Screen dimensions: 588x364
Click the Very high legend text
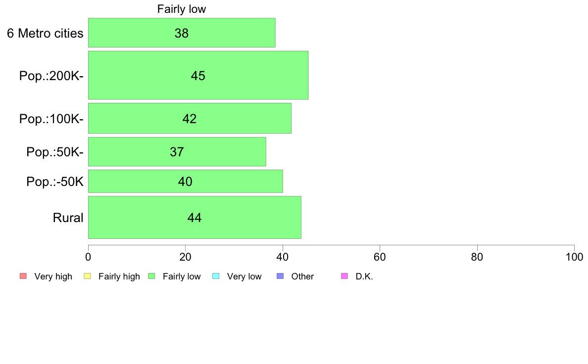coord(53,276)
